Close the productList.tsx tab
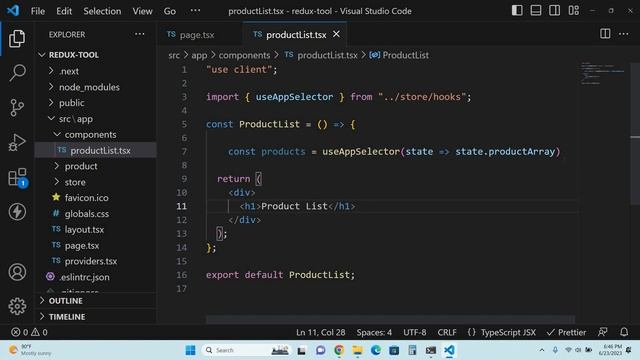The image size is (640, 360). [336, 34]
